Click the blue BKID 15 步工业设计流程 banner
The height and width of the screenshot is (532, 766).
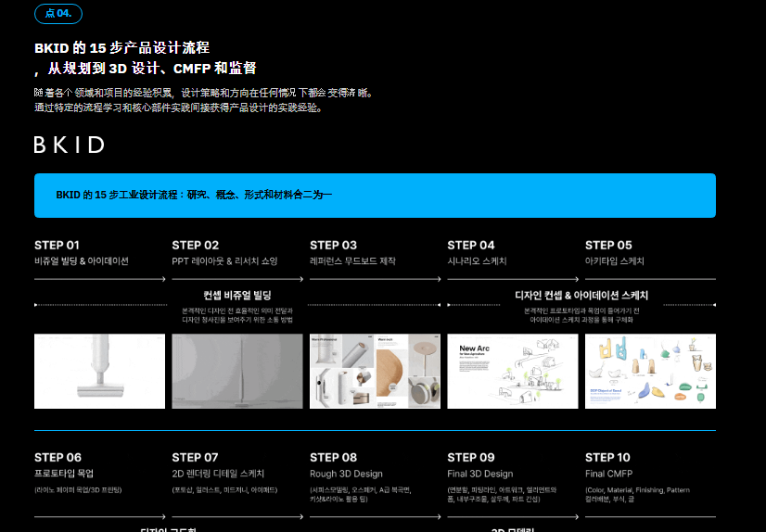375,196
